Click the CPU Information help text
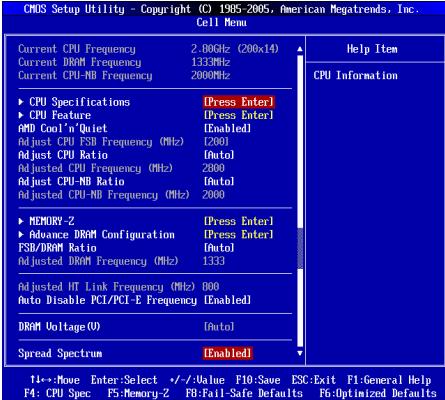This screenshot has width=445, height=400. (355, 76)
